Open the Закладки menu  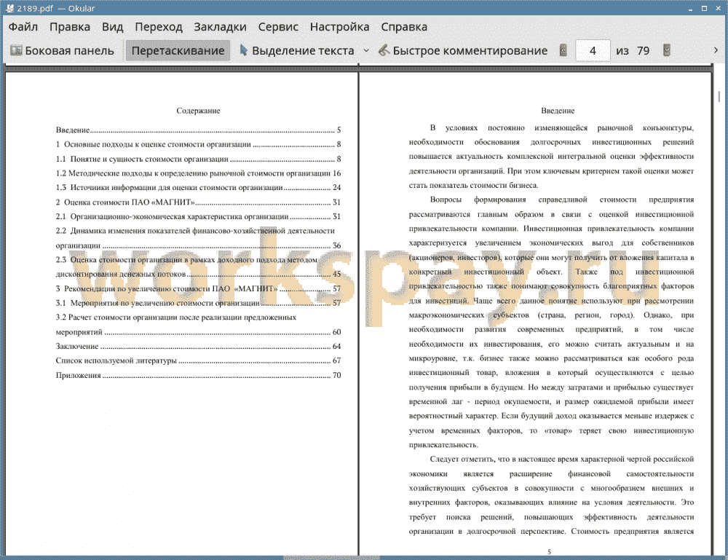[220, 27]
